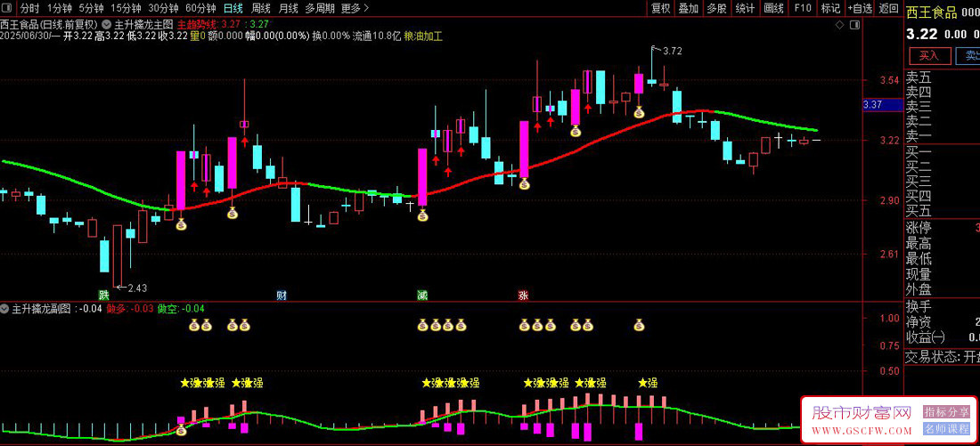Switch to the 15分钟 period tab
Screen dimensions: 980x446
coord(126,9)
